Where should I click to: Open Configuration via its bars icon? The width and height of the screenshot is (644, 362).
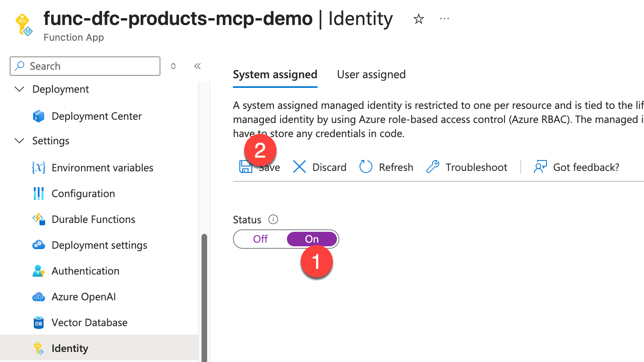tap(39, 193)
